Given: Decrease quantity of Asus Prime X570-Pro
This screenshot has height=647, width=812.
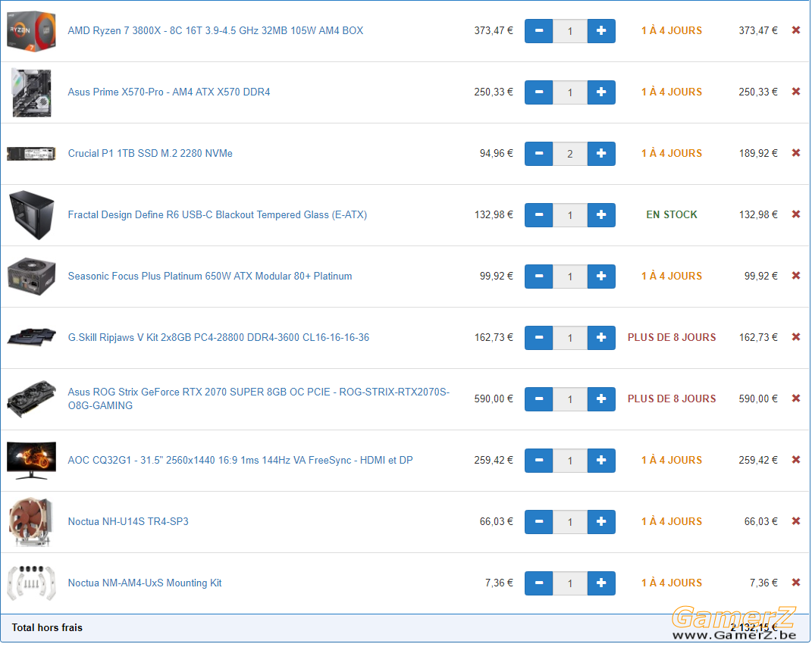Looking at the screenshot, I should pyautogui.click(x=538, y=92).
